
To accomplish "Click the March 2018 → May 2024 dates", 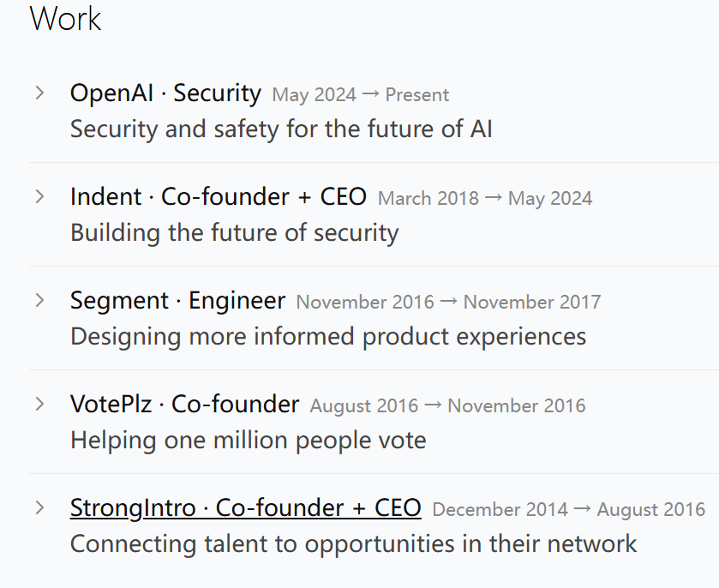I will click(485, 199).
